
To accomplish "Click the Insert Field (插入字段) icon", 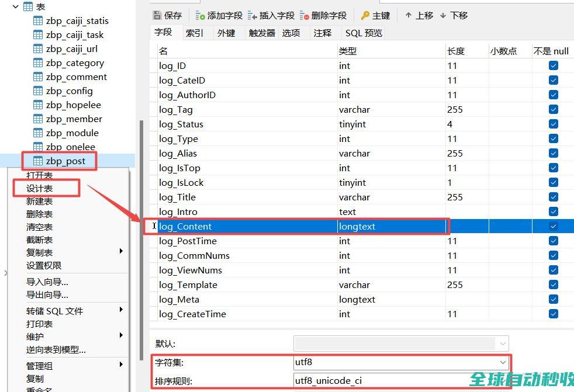I will pos(252,15).
